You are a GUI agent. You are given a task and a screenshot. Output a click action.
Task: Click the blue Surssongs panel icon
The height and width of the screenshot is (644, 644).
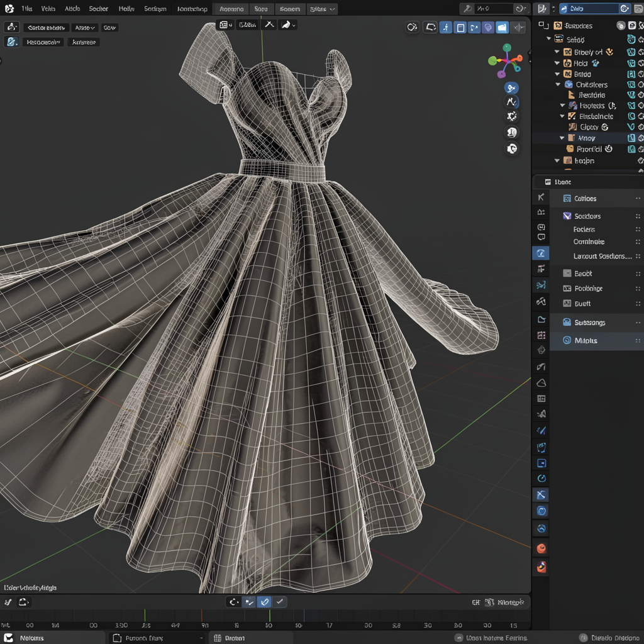point(567,323)
